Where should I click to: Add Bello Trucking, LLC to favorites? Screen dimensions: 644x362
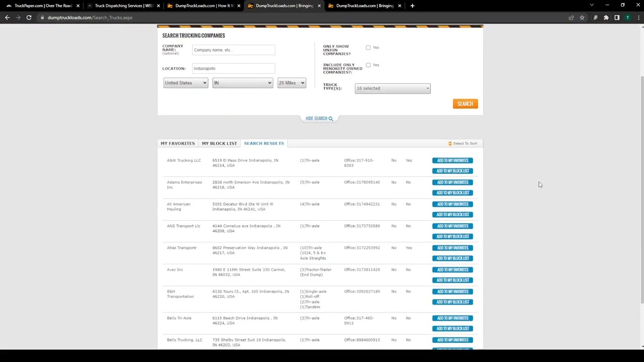point(452,340)
